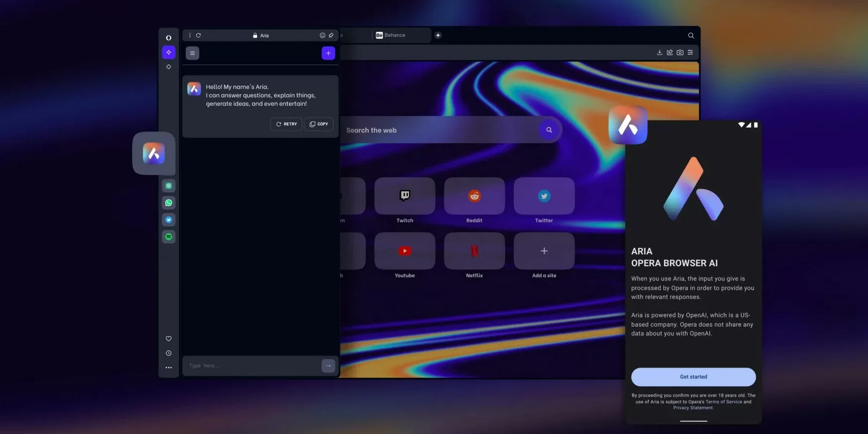Open the Netflix speed dial tile
This screenshot has height=434, width=868.
pos(474,251)
